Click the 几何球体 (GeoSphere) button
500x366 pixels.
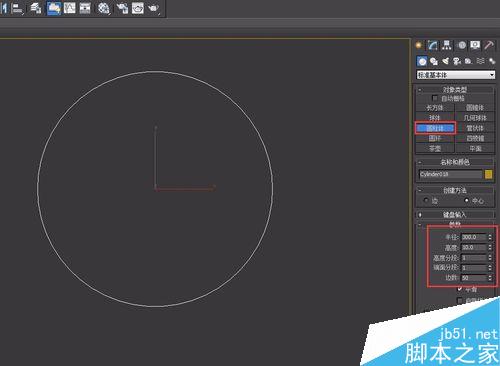pyautogui.click(x=475, y=118)
